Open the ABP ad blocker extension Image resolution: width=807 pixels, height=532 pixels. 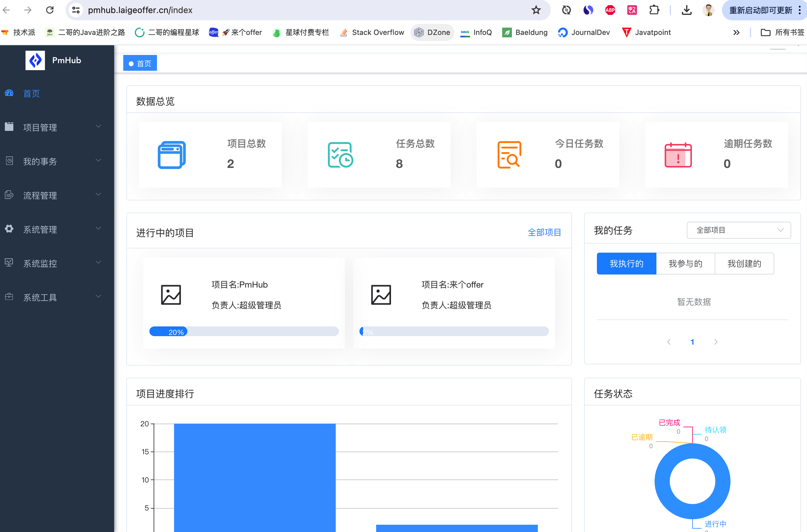(x=610, y=10)
